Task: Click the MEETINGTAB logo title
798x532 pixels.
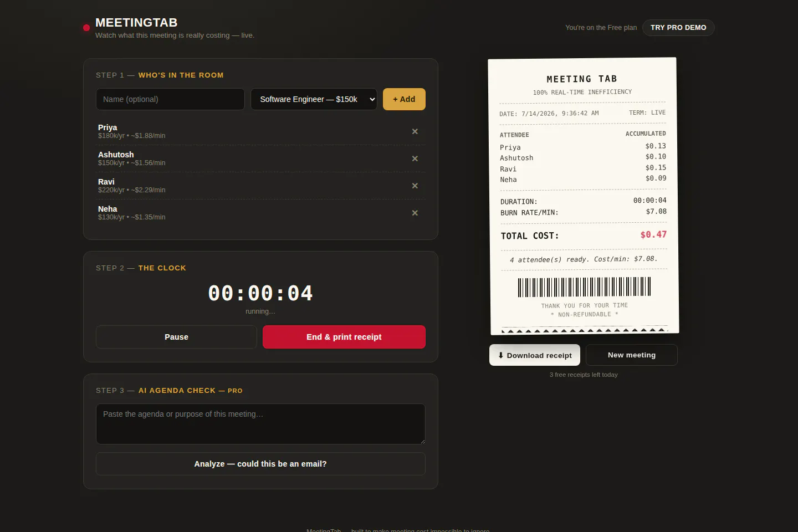Action: point(136,23)
